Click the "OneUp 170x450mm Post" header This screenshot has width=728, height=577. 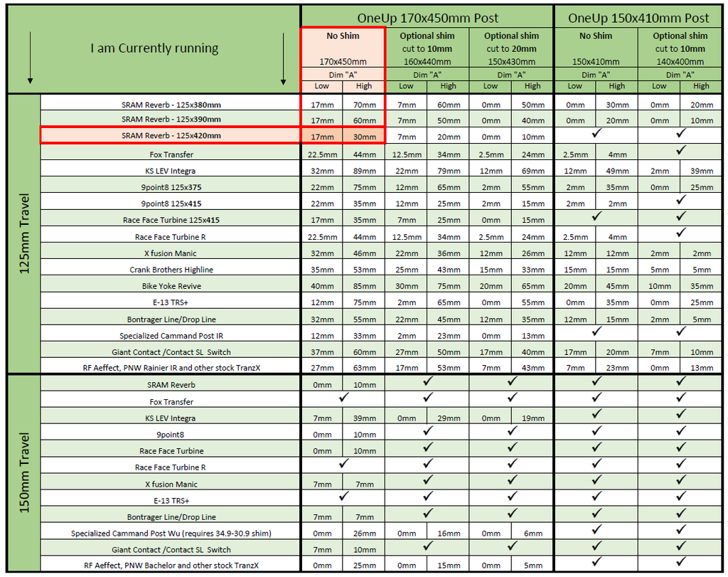[427, 18]
